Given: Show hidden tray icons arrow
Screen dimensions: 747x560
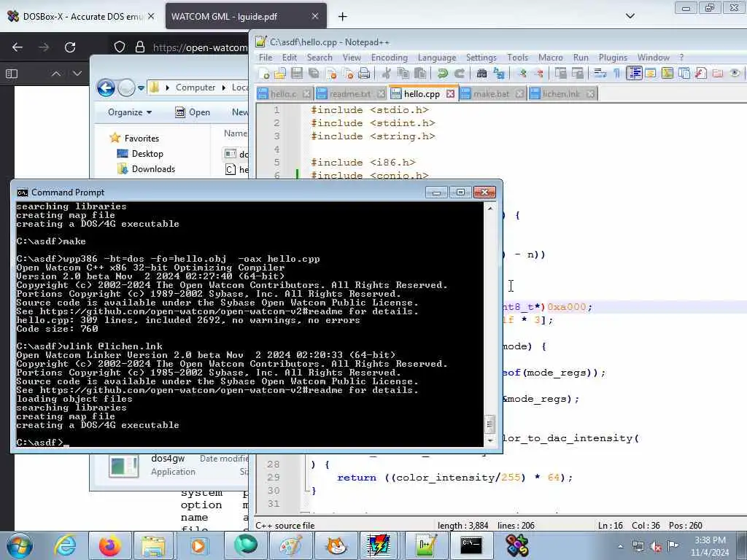Looking at the screenshot, I should coord(620,546).
